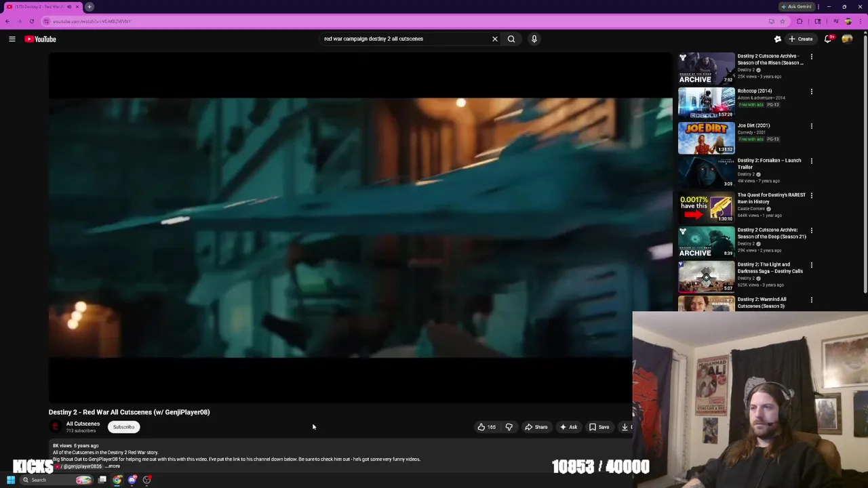Open title 'Destiny 2: Forsaken – Launch Trailer'
868x488 pixels.
770,163
